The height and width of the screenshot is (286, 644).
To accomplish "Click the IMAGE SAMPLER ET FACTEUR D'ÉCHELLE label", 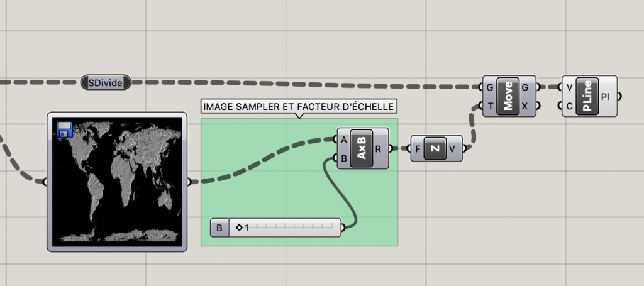I will pos(299,107).
